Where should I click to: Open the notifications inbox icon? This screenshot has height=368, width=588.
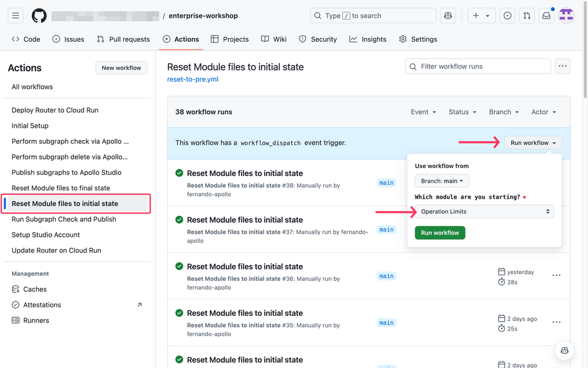point(546,16)
